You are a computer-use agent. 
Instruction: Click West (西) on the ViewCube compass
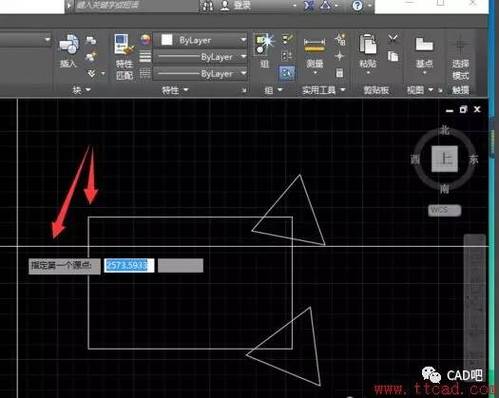[415, 160]
